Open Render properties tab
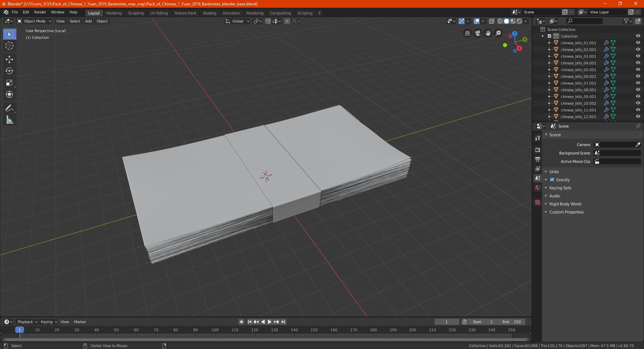644x349 pixels. tap(538, 150)
